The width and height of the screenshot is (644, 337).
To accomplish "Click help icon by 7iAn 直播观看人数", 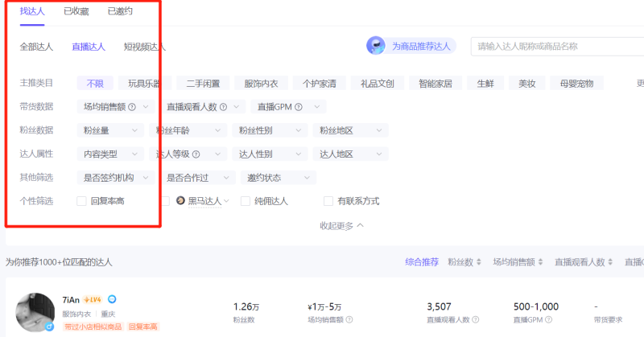I will point(475,319).
